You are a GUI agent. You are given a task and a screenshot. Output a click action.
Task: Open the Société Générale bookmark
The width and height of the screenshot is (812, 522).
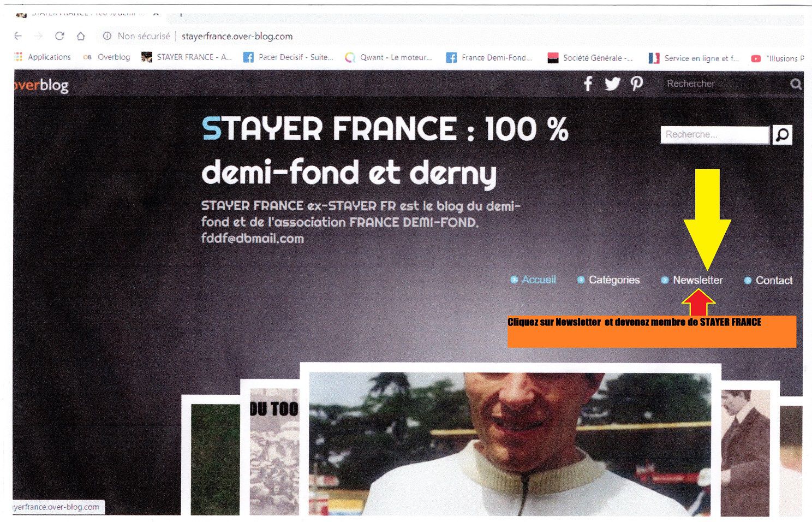(x=590, y=58)
